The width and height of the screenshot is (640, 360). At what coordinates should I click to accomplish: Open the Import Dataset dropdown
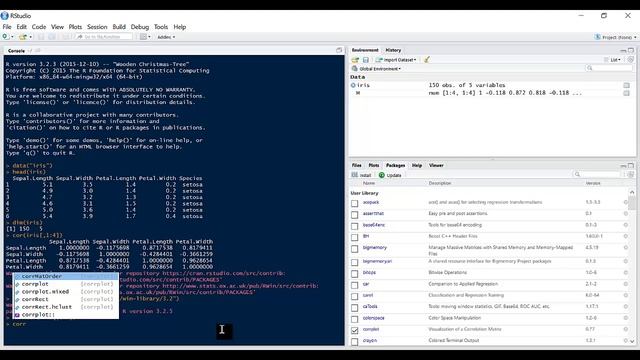[396, 60]
